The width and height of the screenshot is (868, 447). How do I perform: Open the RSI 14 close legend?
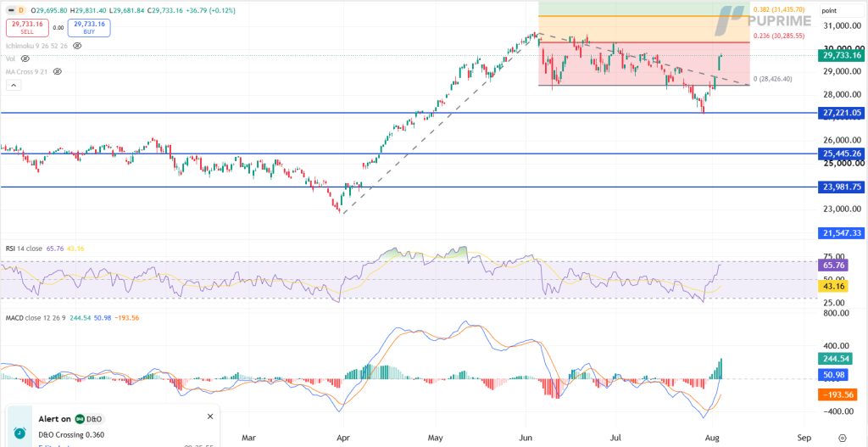24,249
